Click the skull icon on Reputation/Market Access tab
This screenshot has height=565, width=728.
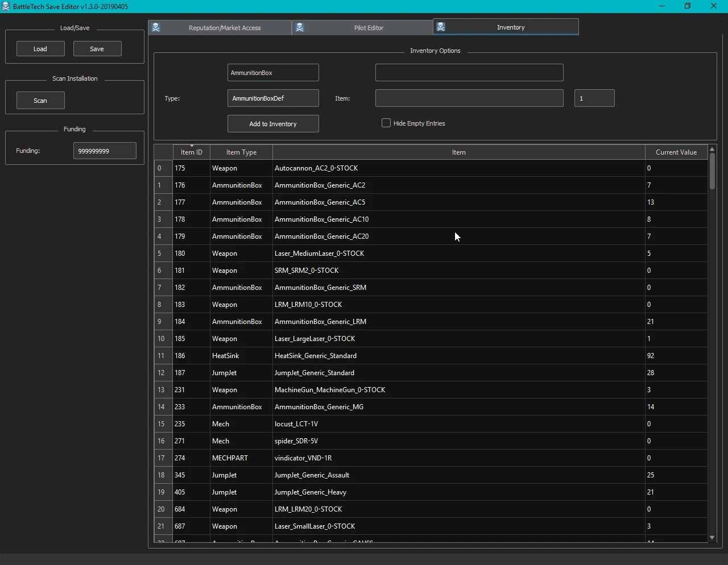tap(156, 27)
